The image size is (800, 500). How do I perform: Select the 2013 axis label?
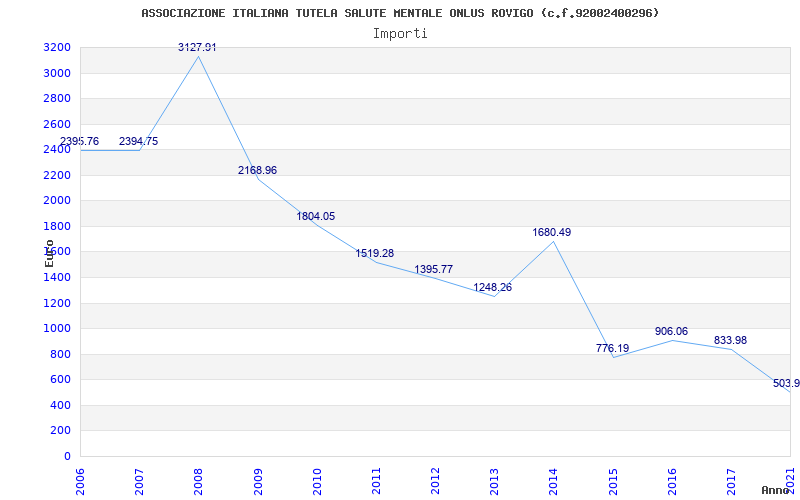click(x=494, y=482)
